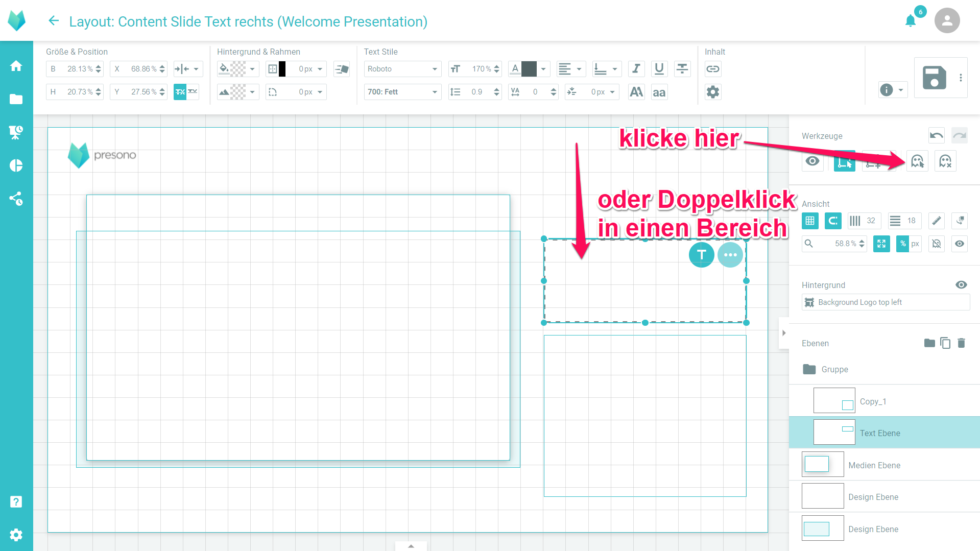Toggle underline text formatting
Screen dimensions: 980x551
point(659,68)
